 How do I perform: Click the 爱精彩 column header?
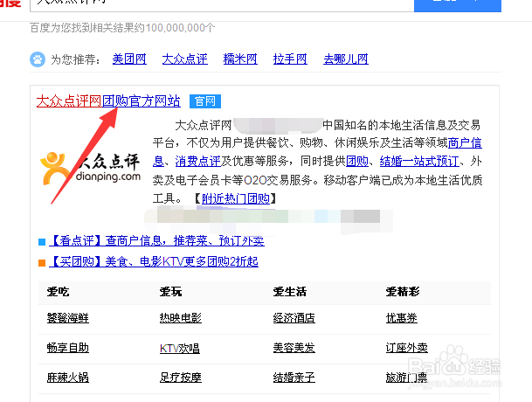point(403,292)
